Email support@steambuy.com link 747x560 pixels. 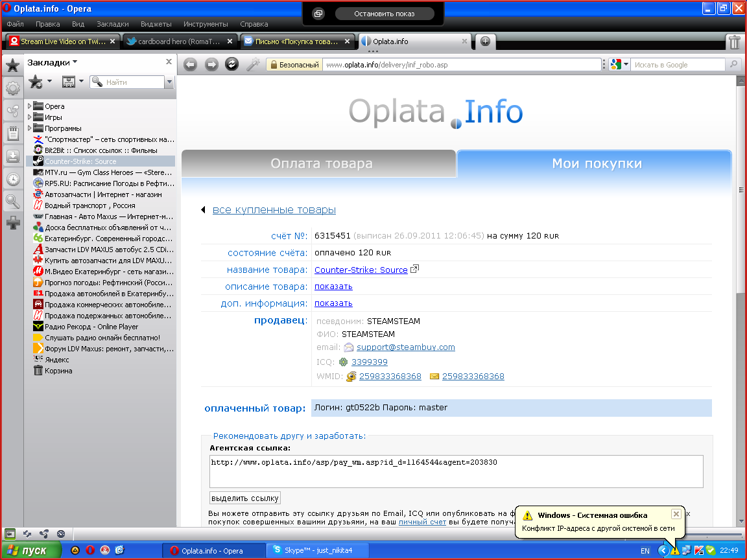(x=406, y=347)
